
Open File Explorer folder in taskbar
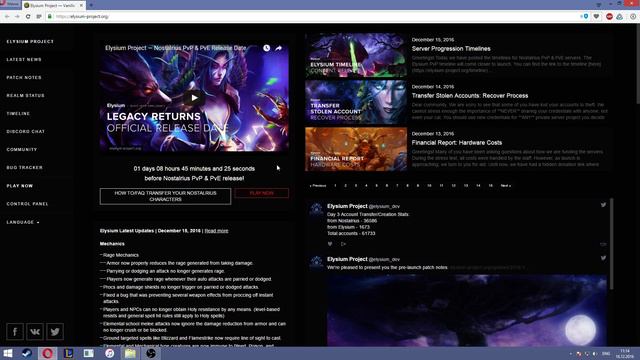click(x=130, y=353)
